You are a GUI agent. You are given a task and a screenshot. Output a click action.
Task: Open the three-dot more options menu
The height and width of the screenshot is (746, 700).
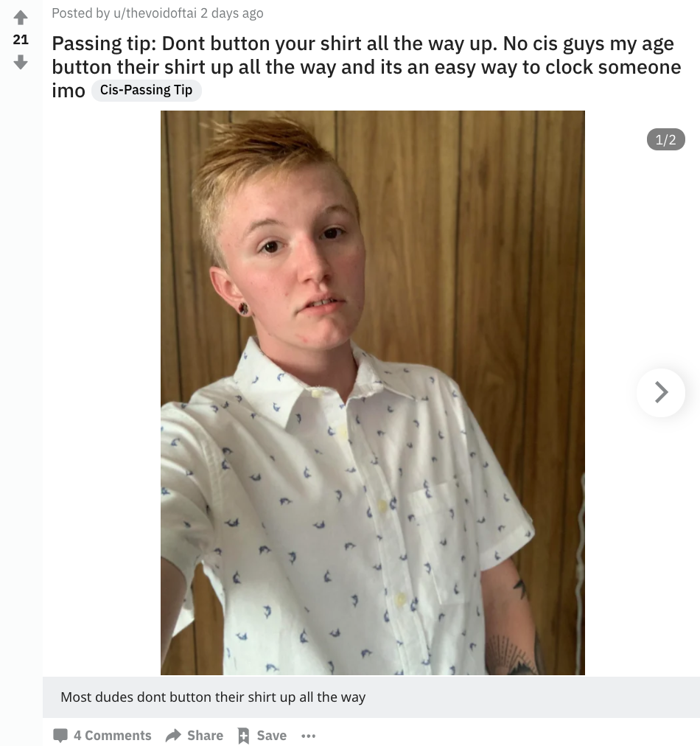click(x=308, y=736)
